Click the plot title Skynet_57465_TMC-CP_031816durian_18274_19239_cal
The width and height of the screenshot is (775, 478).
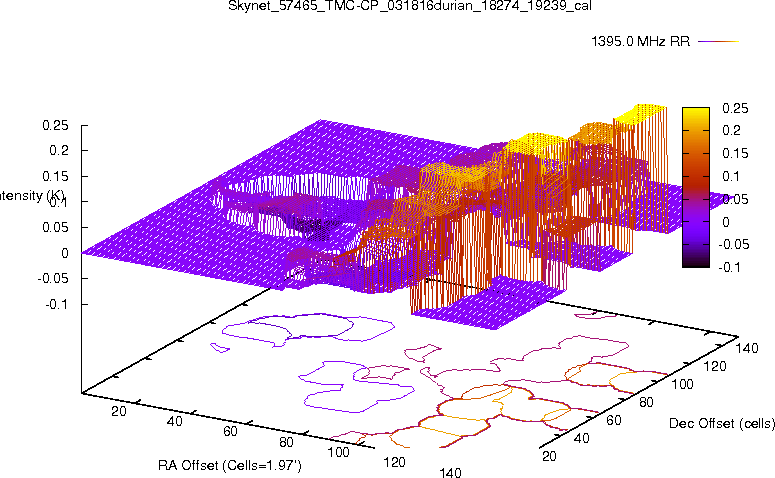tap(410, 6)
